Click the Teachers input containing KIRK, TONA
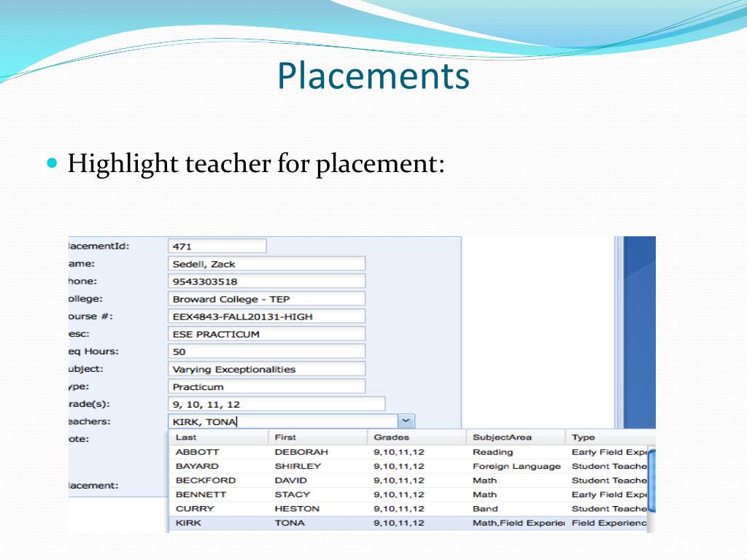This screenshot has width=747, height=560. pos(283,421)
